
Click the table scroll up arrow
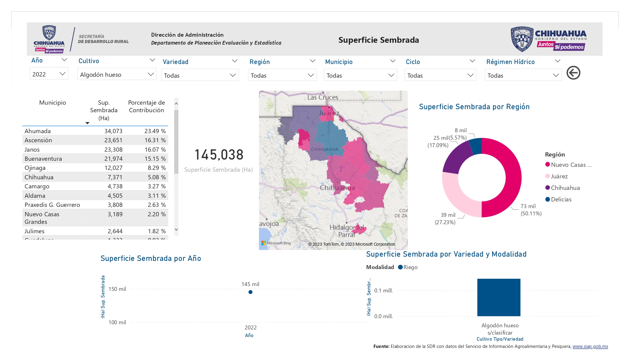click(176, 104)
